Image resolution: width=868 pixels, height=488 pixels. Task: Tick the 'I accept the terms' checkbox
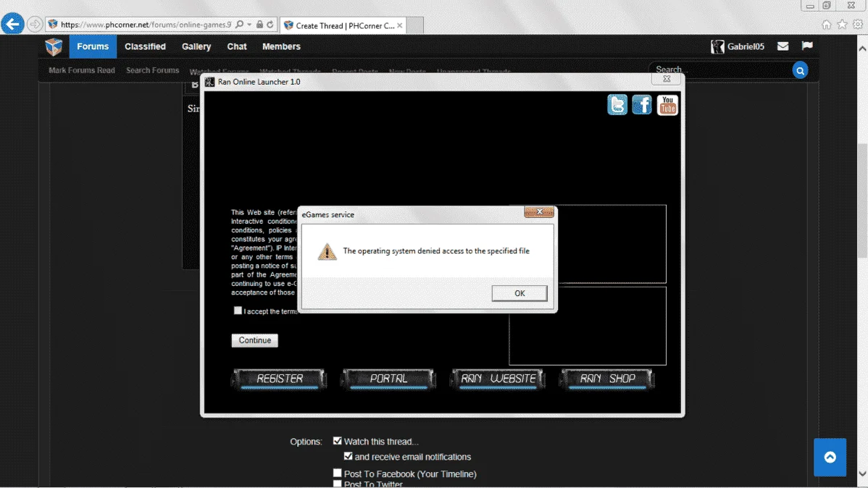tap(238, 311)
